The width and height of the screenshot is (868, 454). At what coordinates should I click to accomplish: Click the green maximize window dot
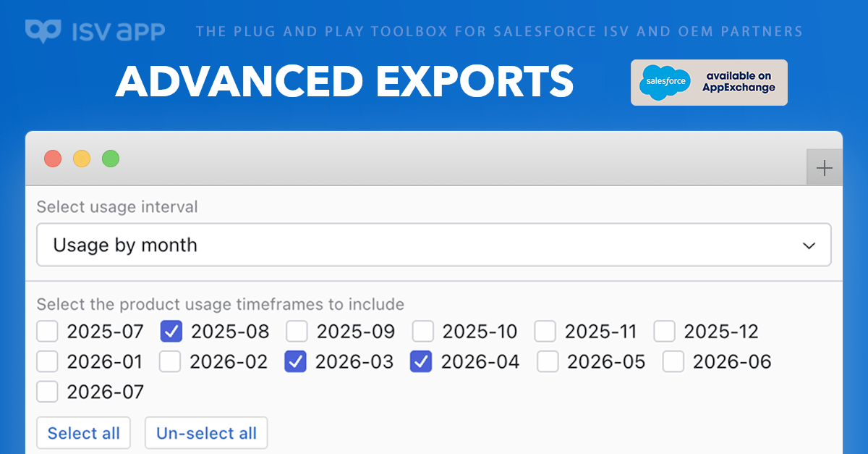click(x=111, y=159)
